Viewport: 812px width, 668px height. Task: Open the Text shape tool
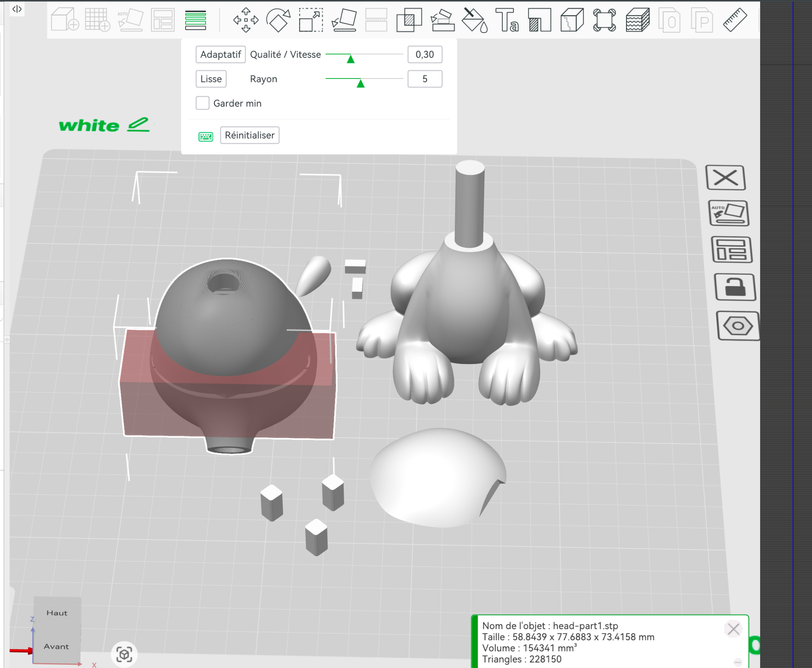tap(507, 20)
